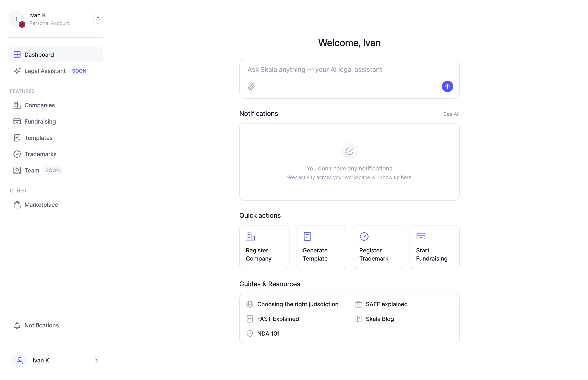Image resolution: width=588 pixels, height=380 pixels.
Task: Click the See All notifications link
Action: pyautogui.click(x=451, y=114)
